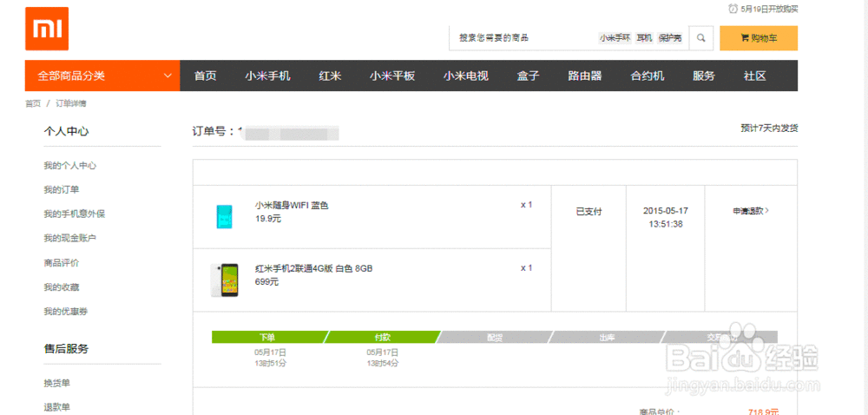
Task: Open 我的现金账户 in the sidebar
Action: pyautogui.click(x=70, y=239)
